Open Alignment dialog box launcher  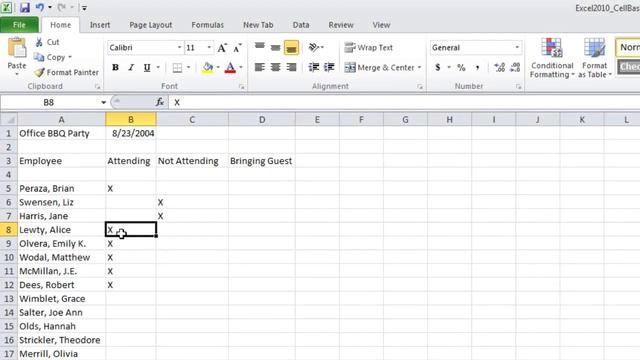point(420,87)
